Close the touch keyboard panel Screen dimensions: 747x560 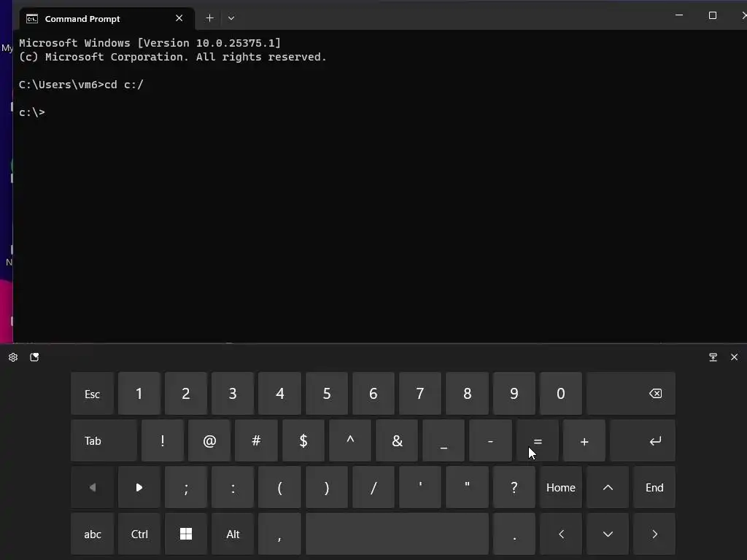[734, 357]
